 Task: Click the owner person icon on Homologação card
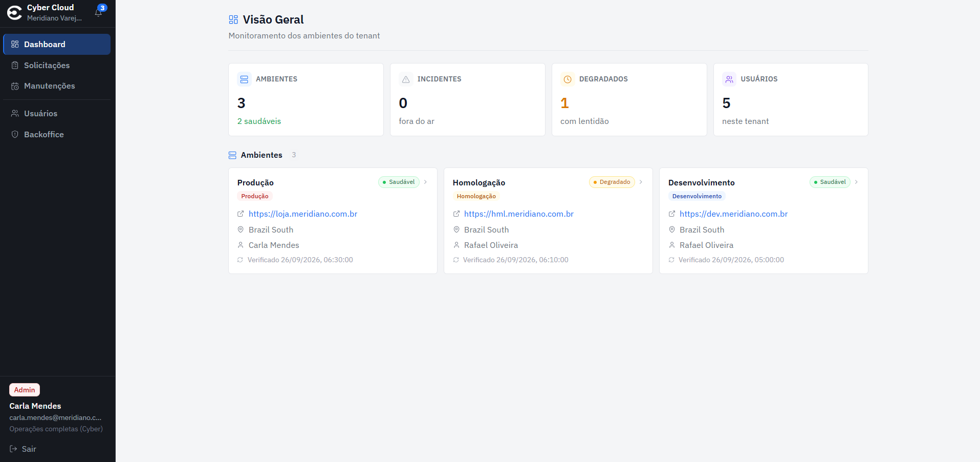point(456,245)
